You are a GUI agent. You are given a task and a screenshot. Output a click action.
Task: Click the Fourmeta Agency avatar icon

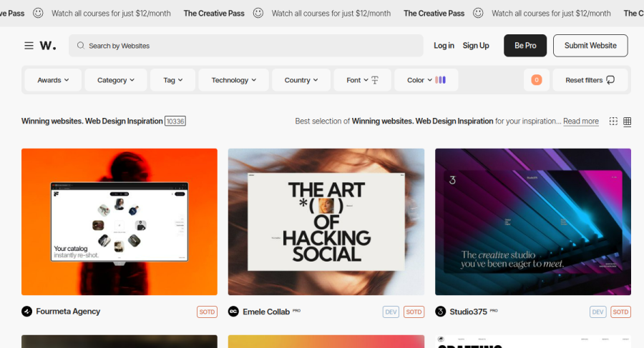tap(26, 312)
